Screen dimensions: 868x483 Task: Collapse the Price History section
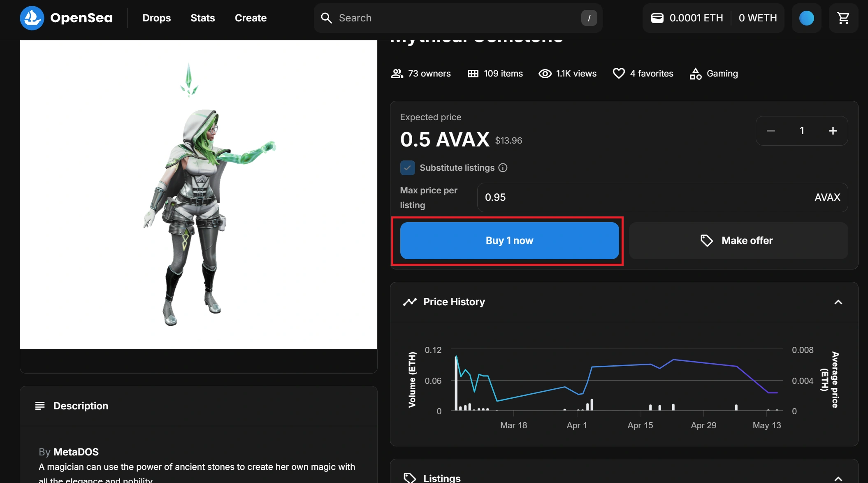click(x=838, y=302)
